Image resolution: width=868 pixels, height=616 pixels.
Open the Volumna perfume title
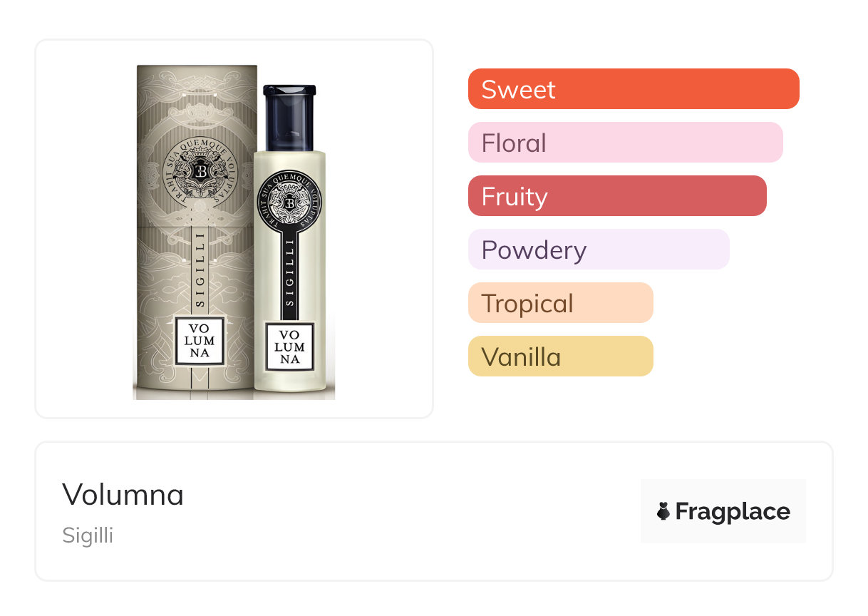coord(123,494)
